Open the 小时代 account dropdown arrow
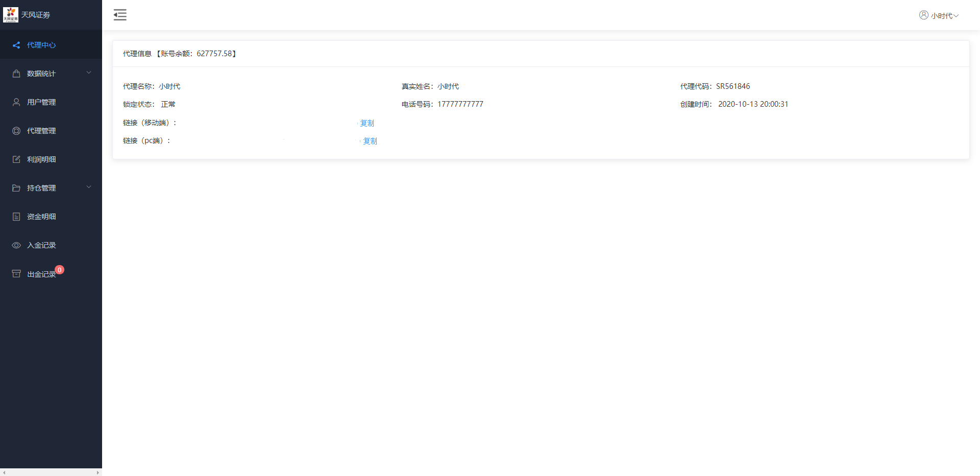Image resolution: width=980 pixels, height=476 pixels. tap(956, 16)
